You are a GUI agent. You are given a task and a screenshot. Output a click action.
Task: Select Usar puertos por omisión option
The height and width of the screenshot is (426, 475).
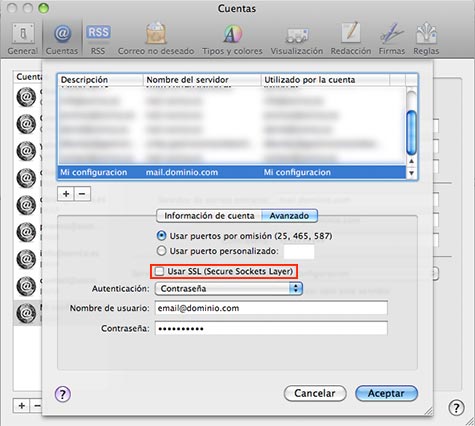(161, 236)
